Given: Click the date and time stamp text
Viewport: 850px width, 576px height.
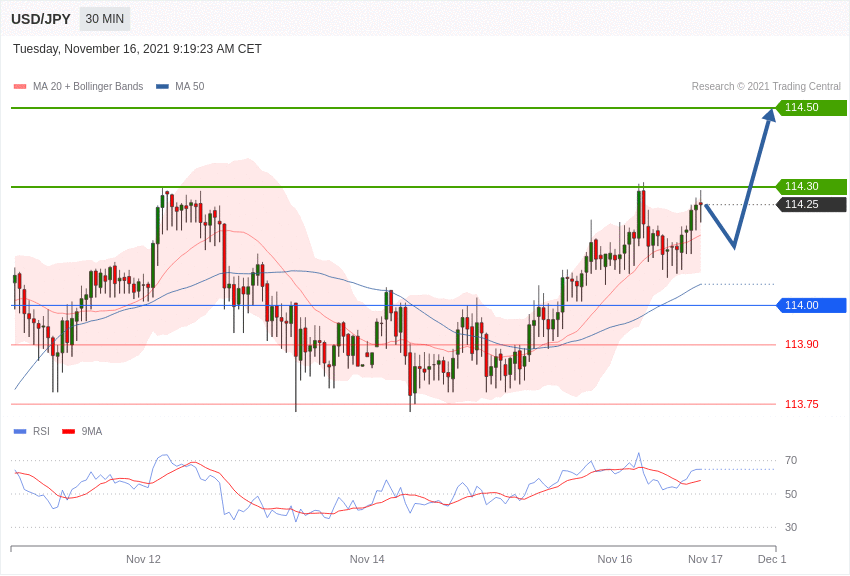Looking at the screenshot, I should pos(137,49).
